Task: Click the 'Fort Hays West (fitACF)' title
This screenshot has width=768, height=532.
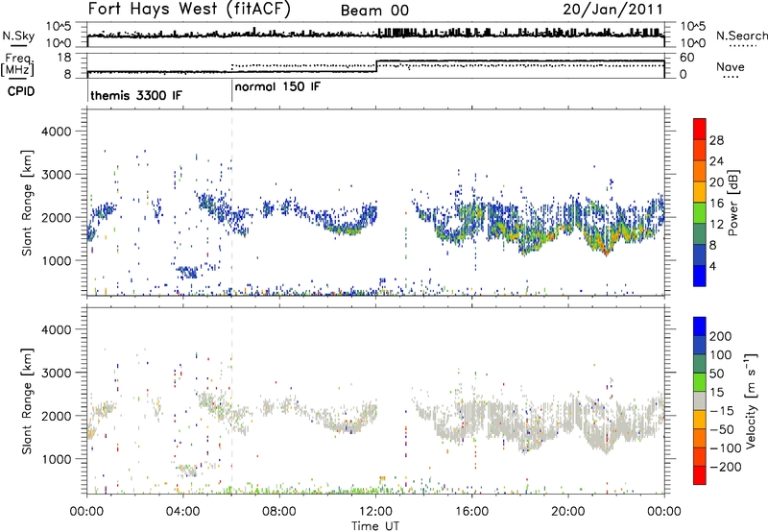Action: pos(189,9)
